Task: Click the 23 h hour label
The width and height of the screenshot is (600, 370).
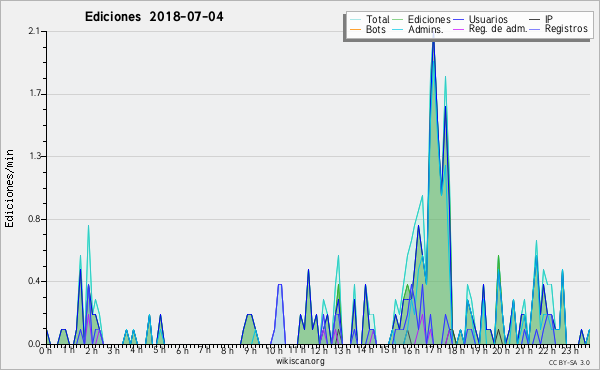Action: click(x=570, y=350)
